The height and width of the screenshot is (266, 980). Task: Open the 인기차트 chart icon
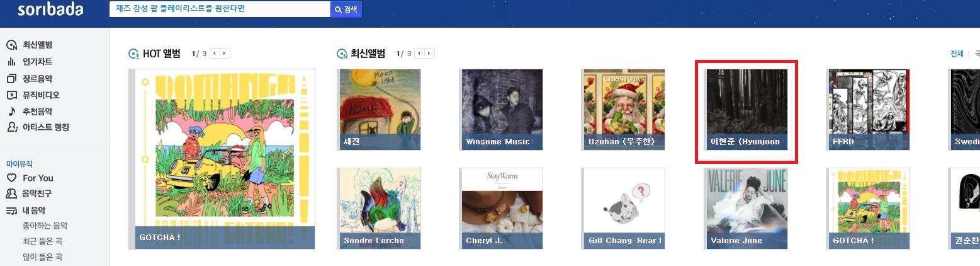11,62
